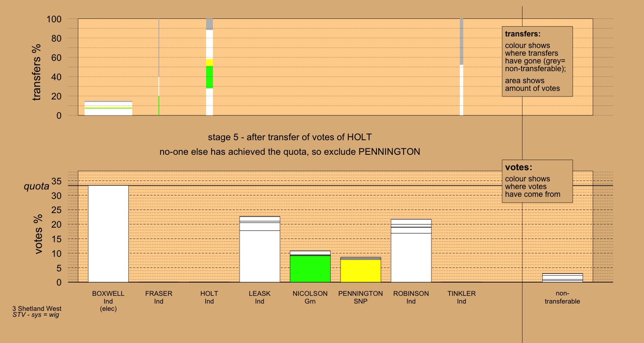The image size is (644, 343).
Task: Click the votes legend box
Action: click(x=537, y=181)
